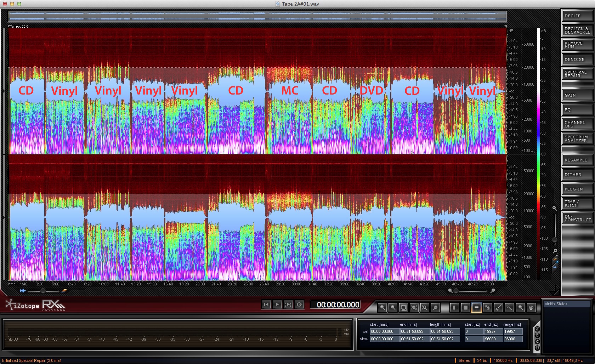Open the Denoise module
The image size is (595, 364).
[x=577, y=59]
